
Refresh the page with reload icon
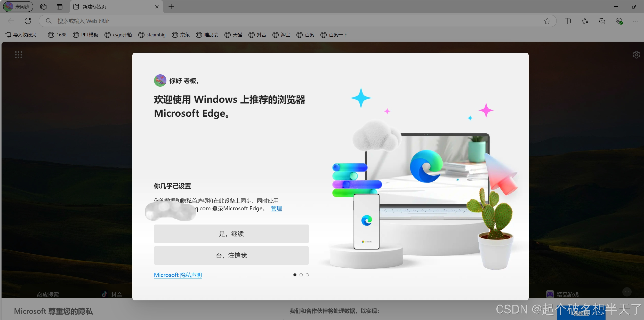click(x=28, y=21)
